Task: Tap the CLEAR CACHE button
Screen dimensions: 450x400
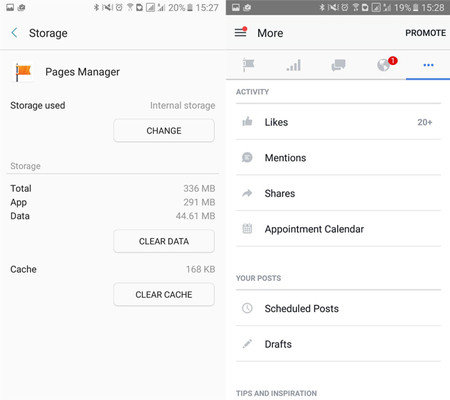Action: point(164,294)
